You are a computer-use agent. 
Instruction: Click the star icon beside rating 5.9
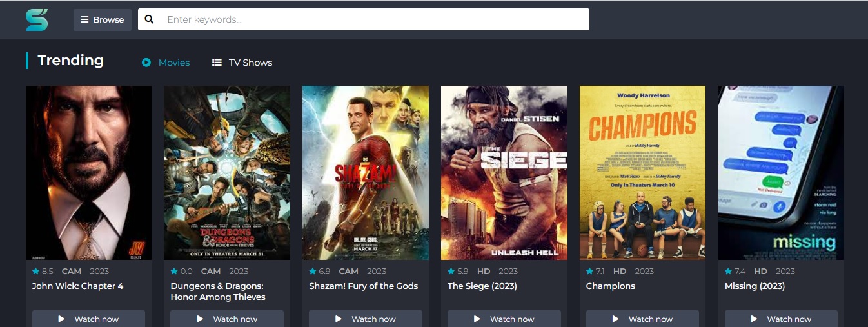point(451,271)
